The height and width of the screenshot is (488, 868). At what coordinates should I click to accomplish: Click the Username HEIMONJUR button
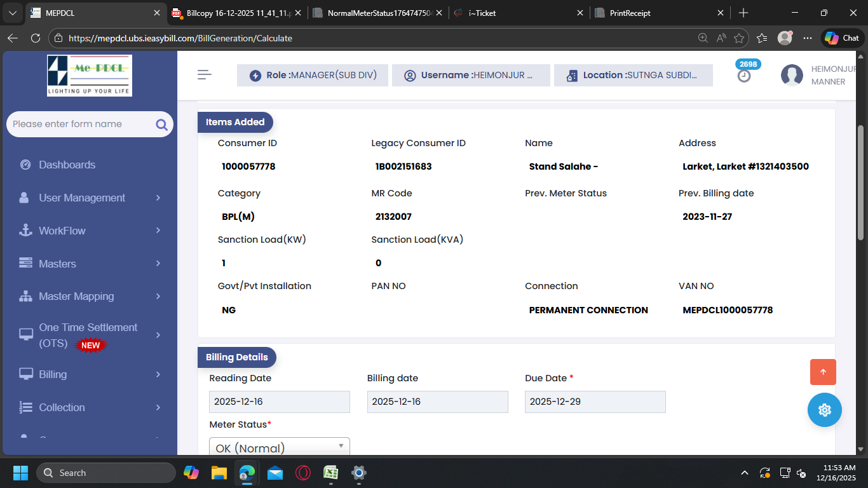[471, 75]
